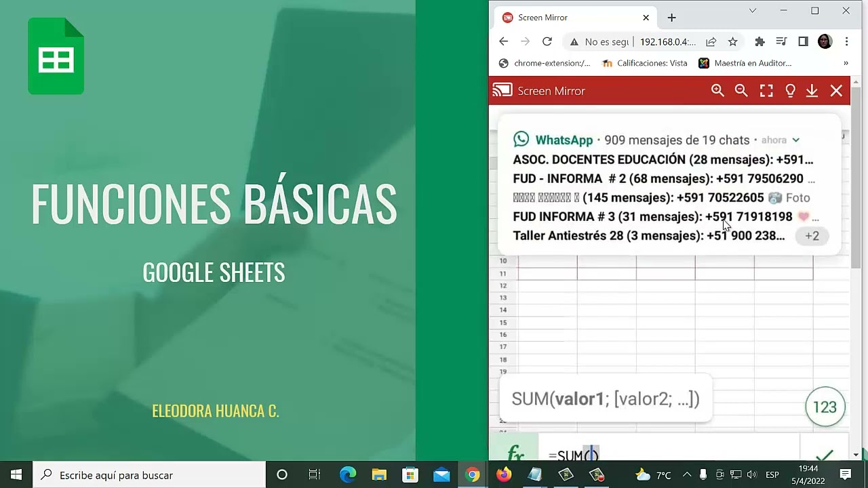Viewport: 868px width, 488px height.
Task: Open ASOC. DOCENTES EDUCACIÓN chat line
Action: pos(663,160)
